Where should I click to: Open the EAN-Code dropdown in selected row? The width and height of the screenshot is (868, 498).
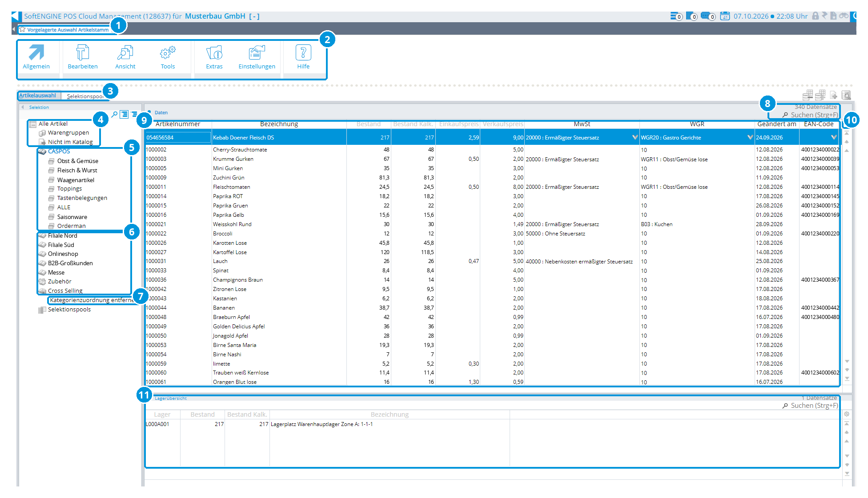click(x=834, y=137)
